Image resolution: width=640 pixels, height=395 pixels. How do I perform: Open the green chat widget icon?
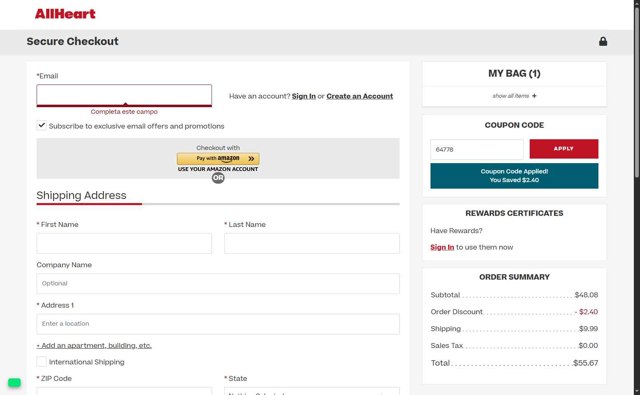[14, 382]
